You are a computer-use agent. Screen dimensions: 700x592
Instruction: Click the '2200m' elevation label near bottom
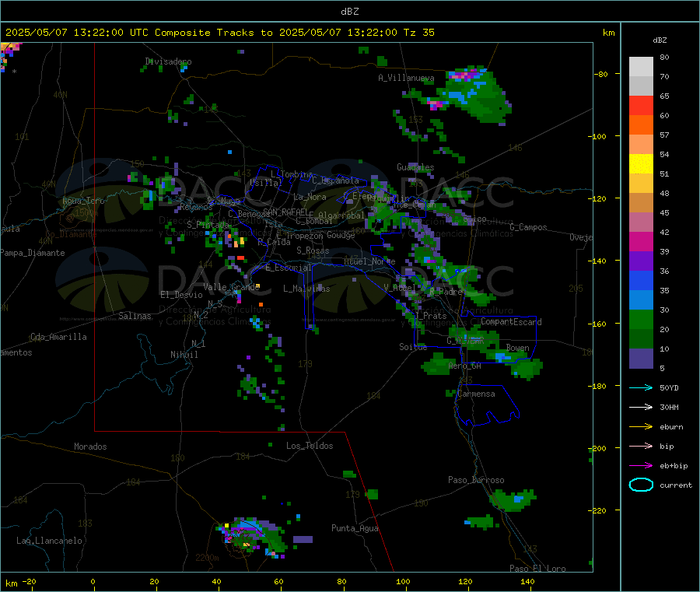pos(207,558)
